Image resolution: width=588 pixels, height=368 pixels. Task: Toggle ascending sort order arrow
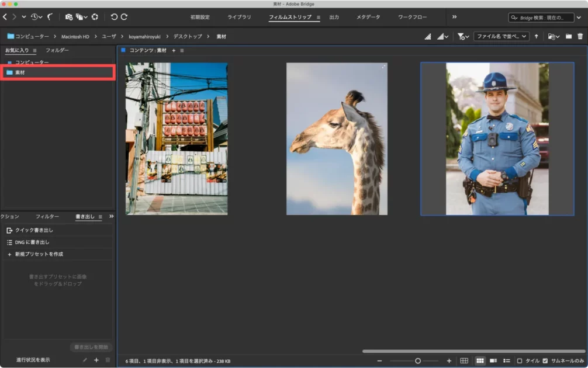pyautogui.click(x=536, y=36)
